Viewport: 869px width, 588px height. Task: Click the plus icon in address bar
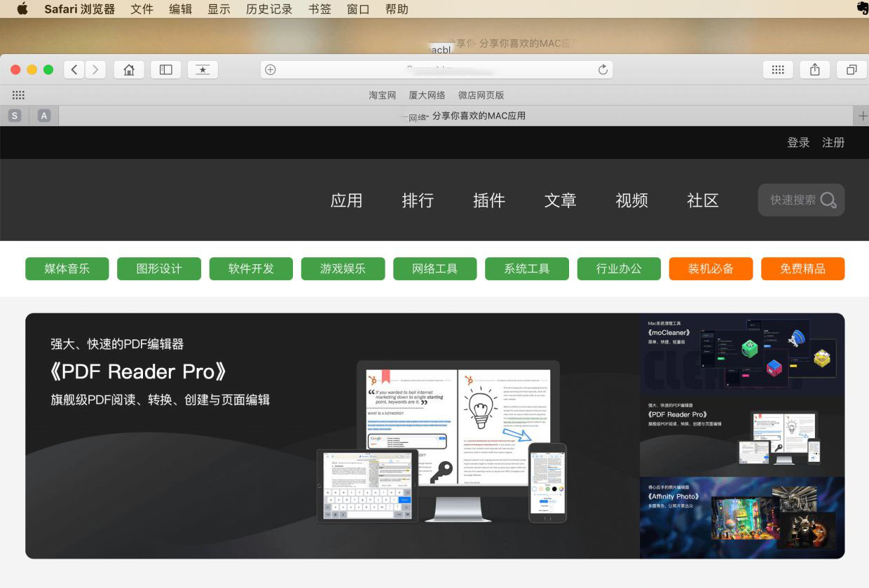pos(271,69)
